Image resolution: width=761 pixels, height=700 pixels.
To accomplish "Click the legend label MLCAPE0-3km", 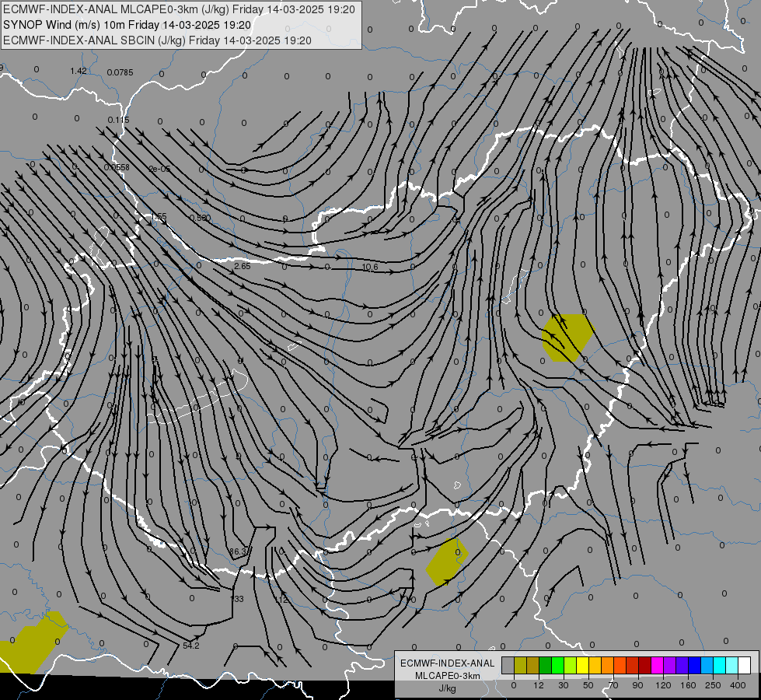I will (447, 676).
